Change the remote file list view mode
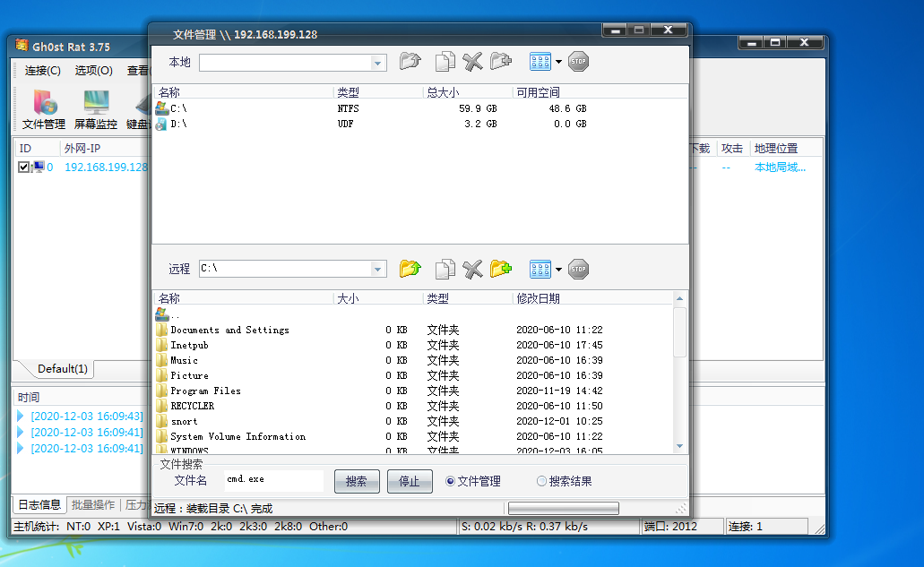The width and height of the screenshot is (924, 567). coord(540,269)
